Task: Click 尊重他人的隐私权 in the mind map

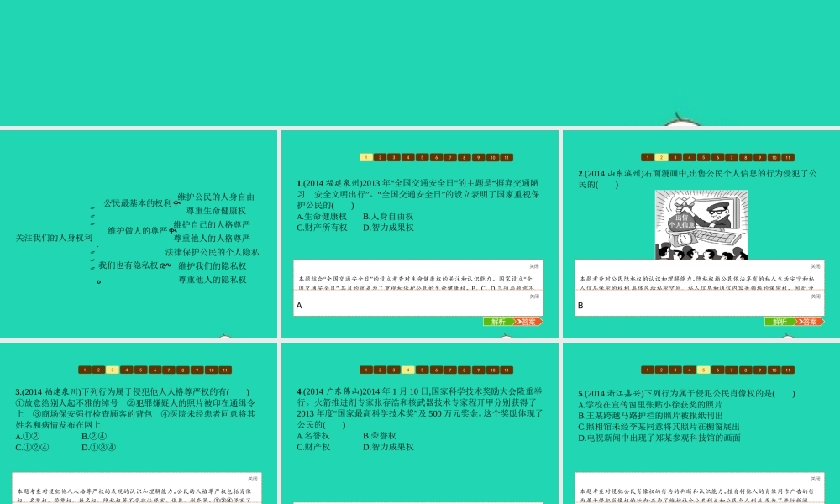Action: [x=213, y=280]
